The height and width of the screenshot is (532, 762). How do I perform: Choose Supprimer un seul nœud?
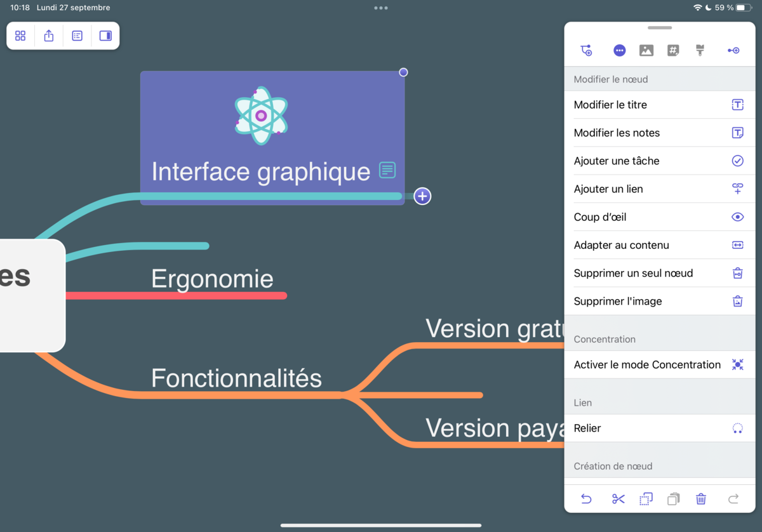pyautogui.click(x=660, y=273)
